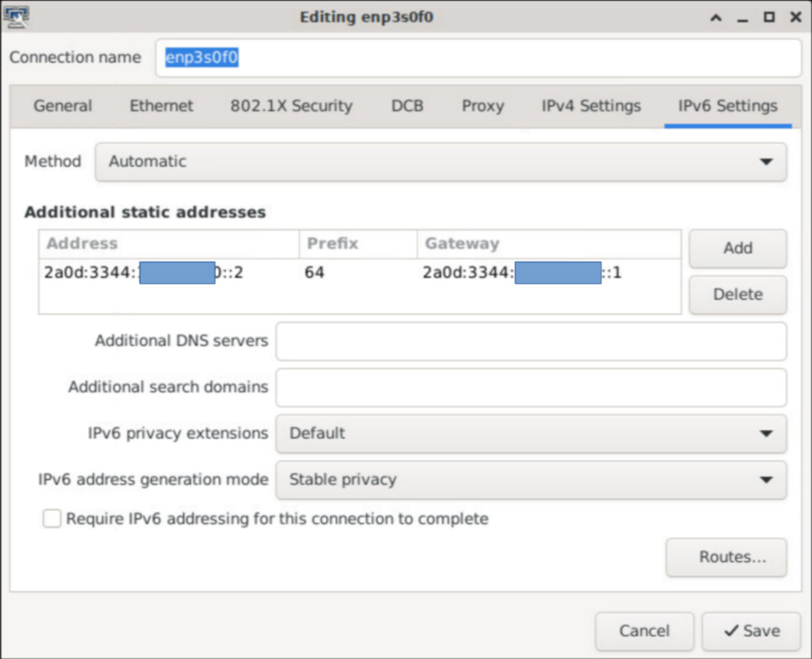Switch to the DCB tab
The width and height of the screenshot is (812, 659).
click(x=407, y=106)
